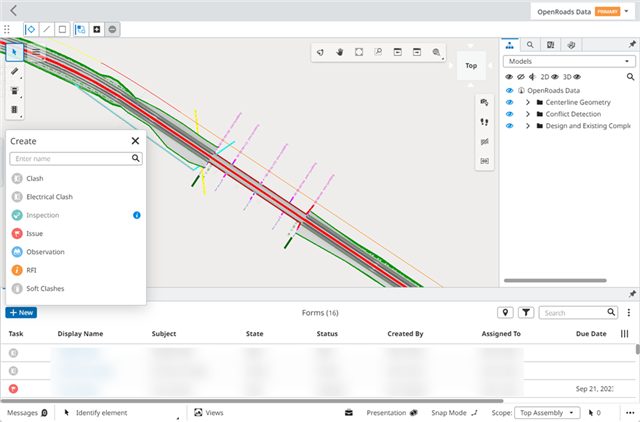Image resolution: width=640 pixels, height=422 pixels.
Task: Click the Hide all crossed-eye icon
Action: (520, 77)
